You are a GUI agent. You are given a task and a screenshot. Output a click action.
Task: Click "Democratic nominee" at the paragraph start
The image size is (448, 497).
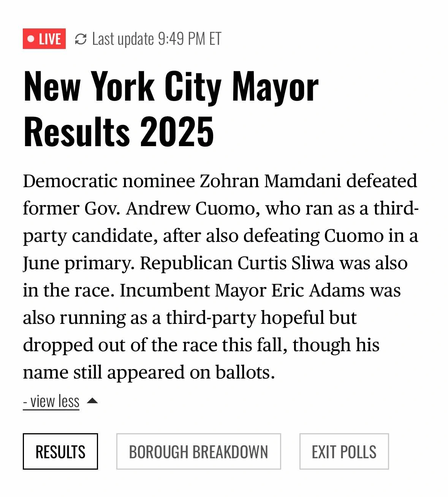pyautogui.click(x=109, y=181)
